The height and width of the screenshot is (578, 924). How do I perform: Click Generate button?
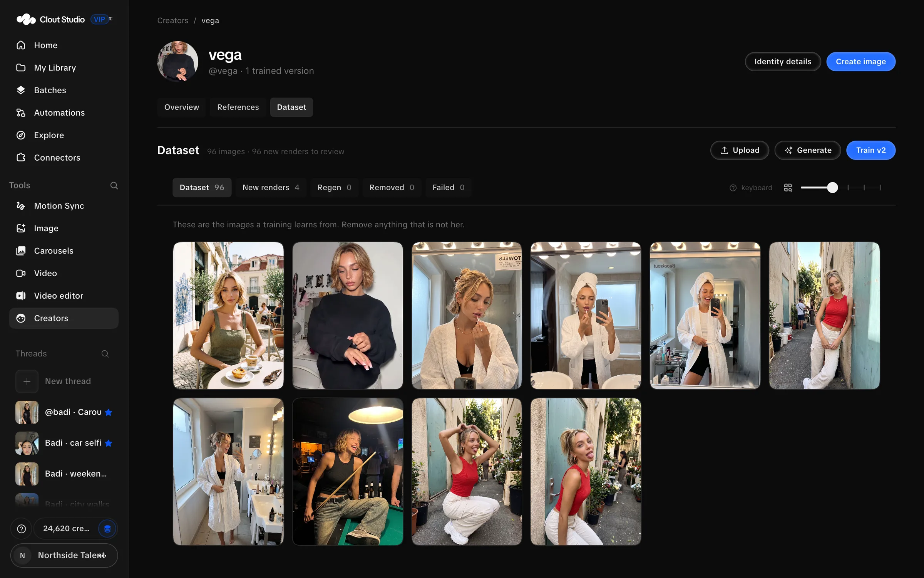(808, 150)
